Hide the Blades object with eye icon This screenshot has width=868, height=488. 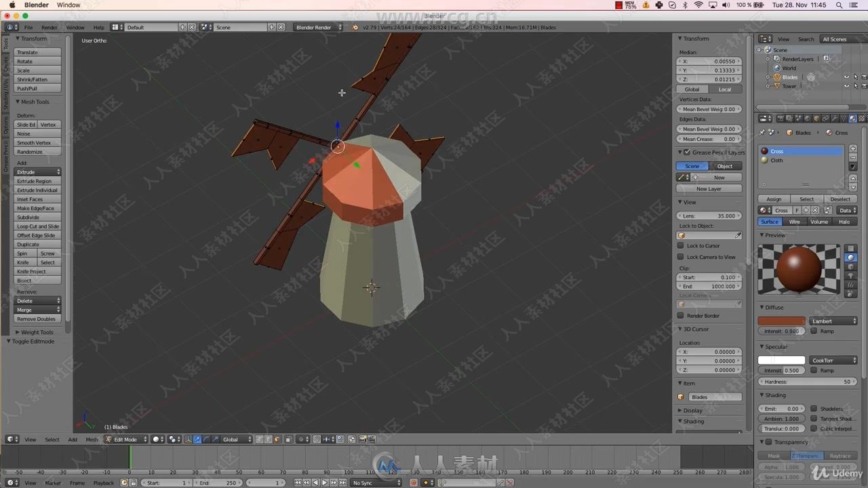[x=846, y=77]
